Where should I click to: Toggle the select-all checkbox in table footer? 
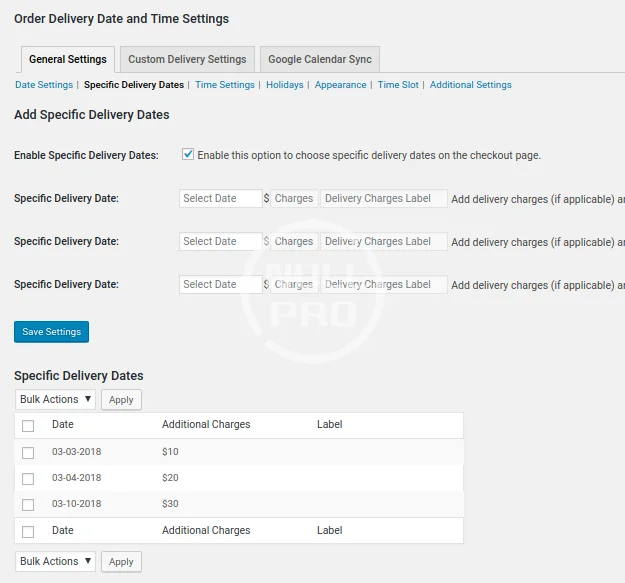click(28, 531)
